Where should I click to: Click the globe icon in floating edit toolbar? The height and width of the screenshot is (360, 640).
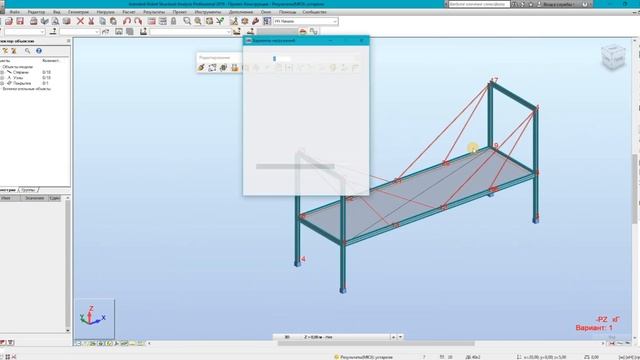tap(223, 68)
